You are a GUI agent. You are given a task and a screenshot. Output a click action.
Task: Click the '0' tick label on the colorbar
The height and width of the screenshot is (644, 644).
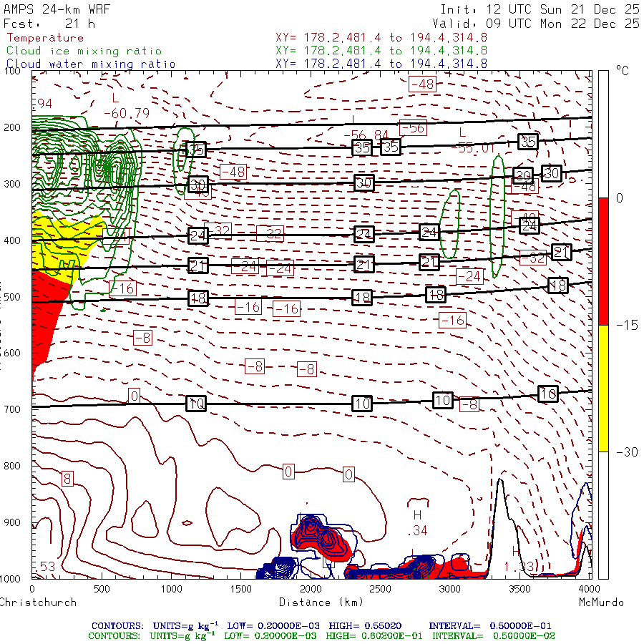click(620, 198)
